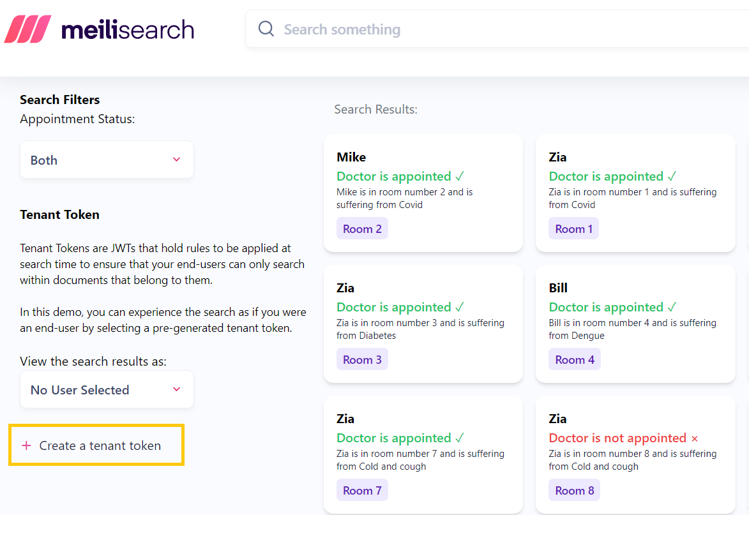
Task: Click the 'Tenant Token' heading
Action: pos(60,214)
